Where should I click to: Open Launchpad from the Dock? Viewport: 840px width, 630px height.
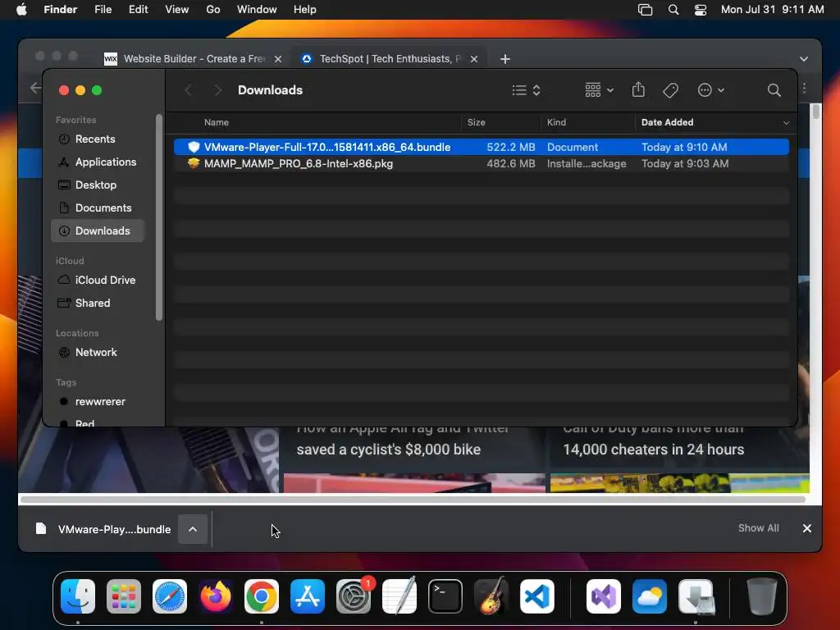pyautogui.click(x=124, y=596)
